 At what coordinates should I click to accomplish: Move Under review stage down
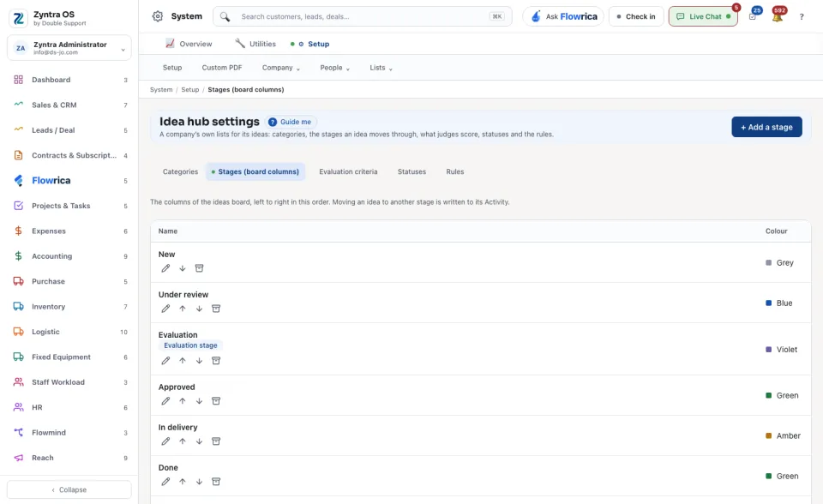[199, 309]
